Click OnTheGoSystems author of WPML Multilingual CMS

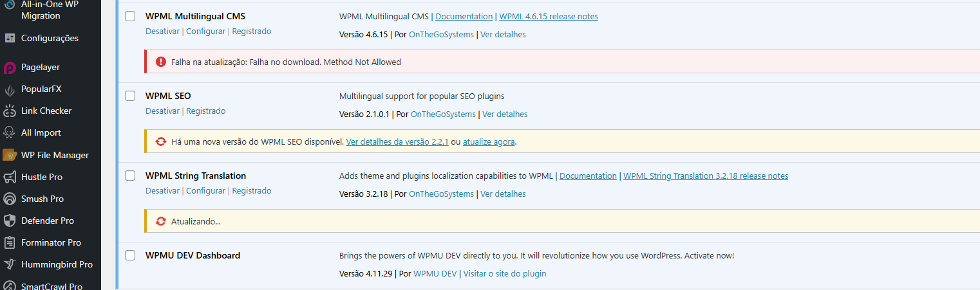(x=441, y=34)
